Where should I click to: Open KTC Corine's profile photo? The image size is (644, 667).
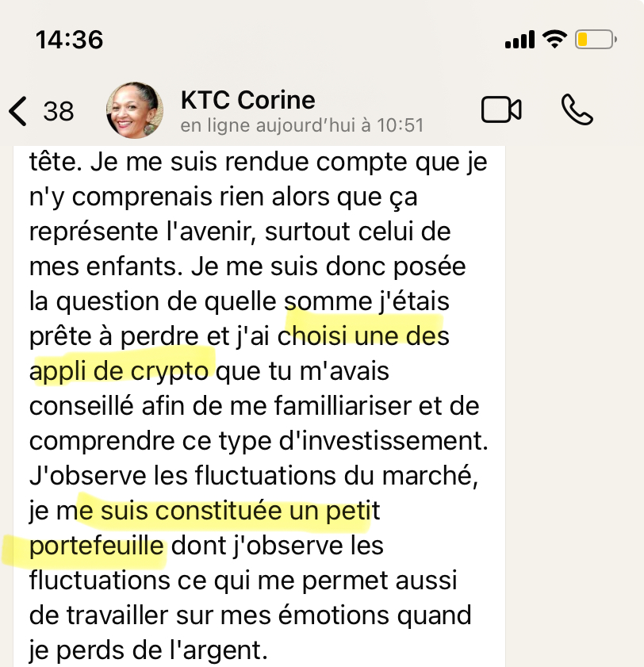coord(135,110)
